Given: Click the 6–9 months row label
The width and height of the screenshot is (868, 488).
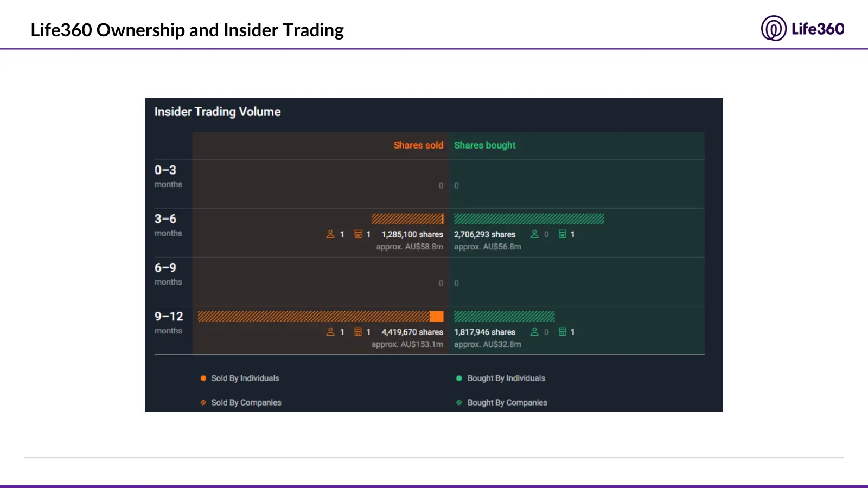Looking at the screenshot, I should pyautogui.click(x=168, y=274).
